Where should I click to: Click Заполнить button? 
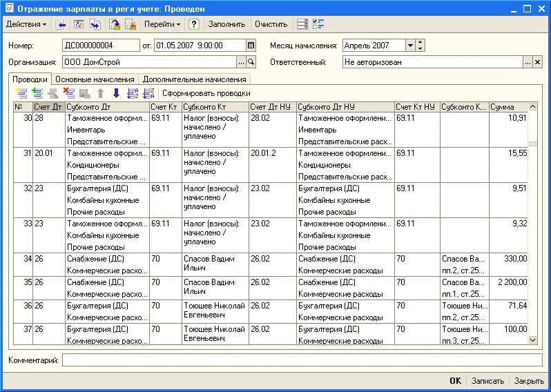tap(226, 24)
